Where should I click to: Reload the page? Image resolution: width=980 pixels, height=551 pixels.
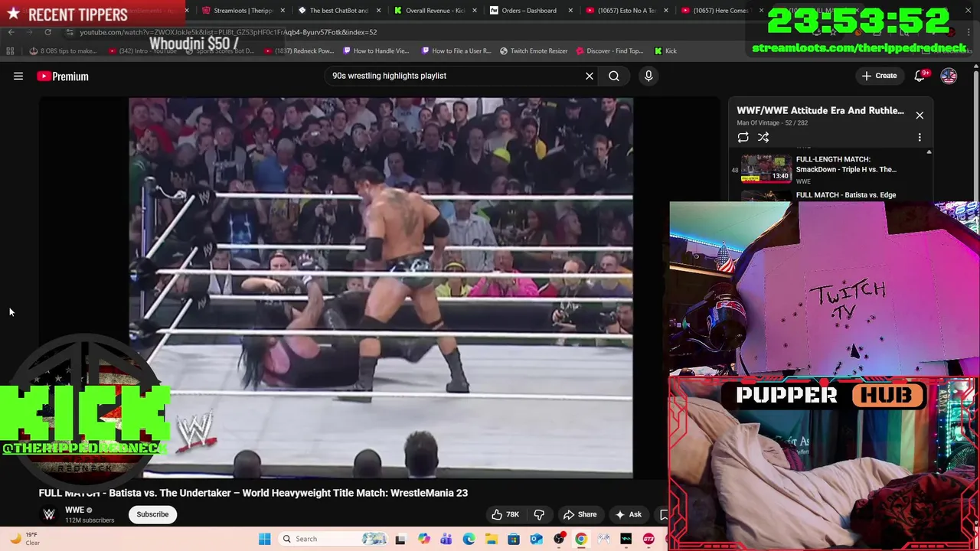point(47,32)
